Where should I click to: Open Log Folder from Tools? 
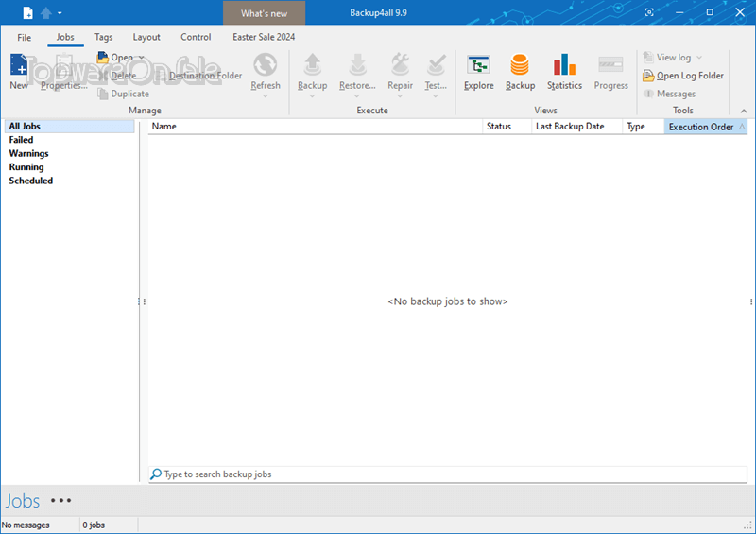click(x=683, y=76)
